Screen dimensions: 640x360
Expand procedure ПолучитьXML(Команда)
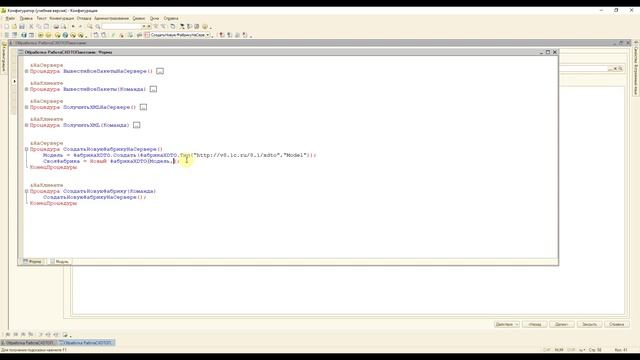27,125
